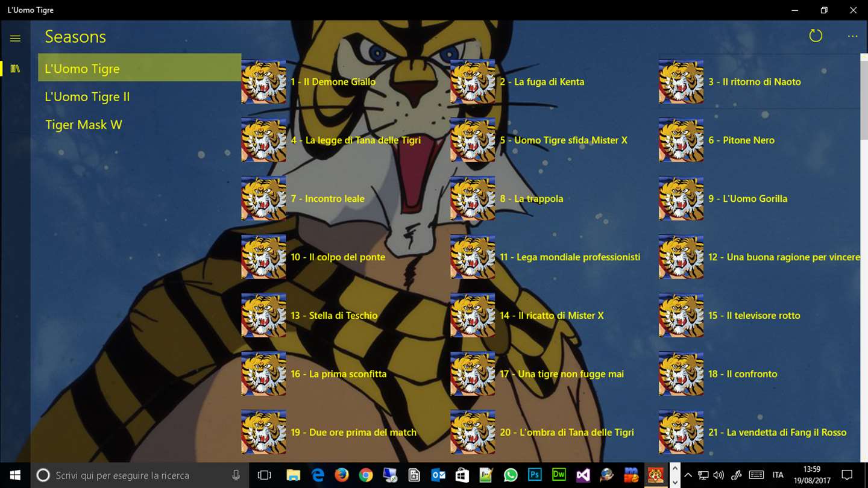The height and width of the screenshot is (488, 868).
Task: Launch Firefox from the taskbar
Action: 342,475
